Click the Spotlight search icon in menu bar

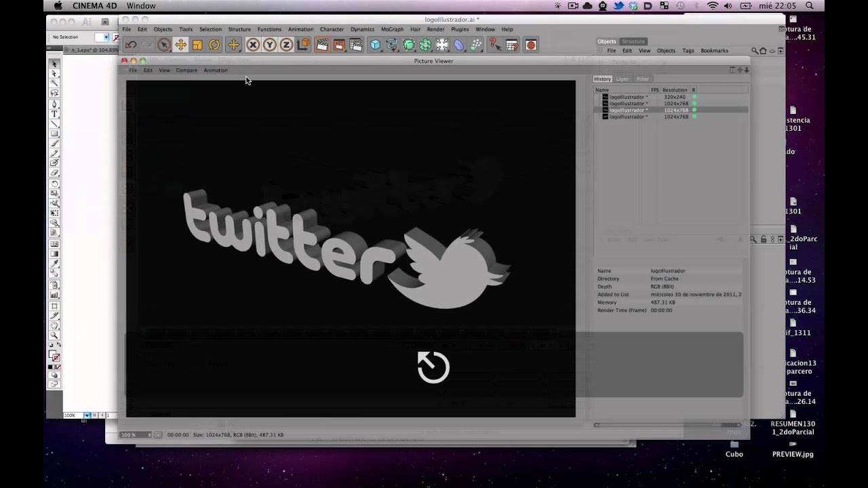(809, 6)
